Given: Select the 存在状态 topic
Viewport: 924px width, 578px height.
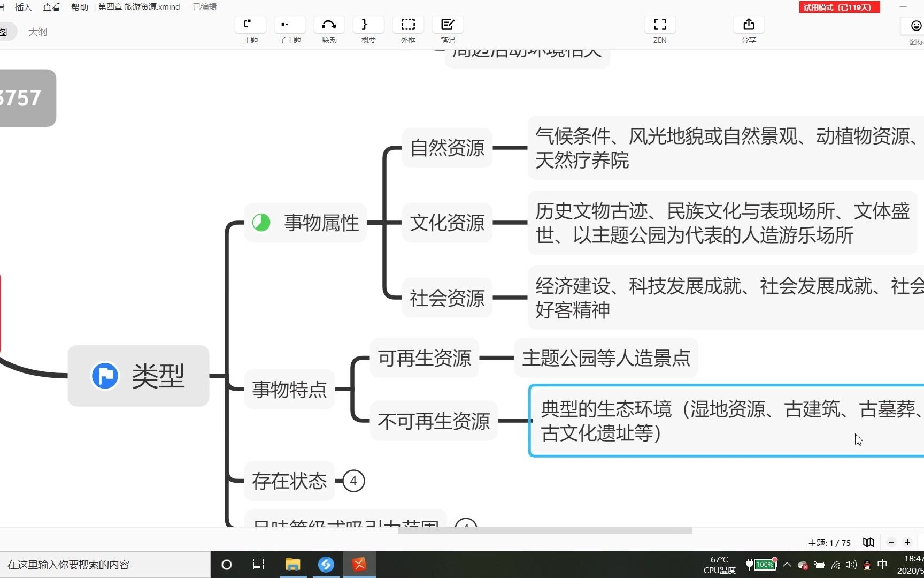Looking at the screenshot, I should point(289,481).
